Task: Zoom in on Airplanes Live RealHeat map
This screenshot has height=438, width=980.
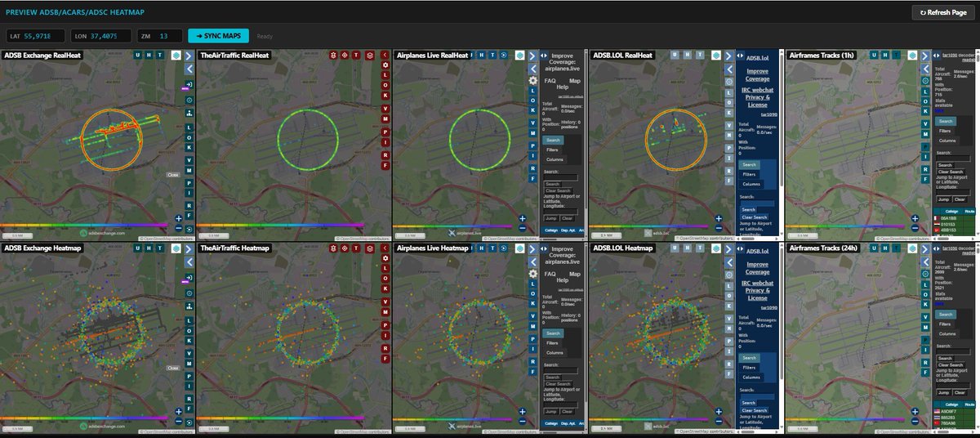Action: [523, 218]
